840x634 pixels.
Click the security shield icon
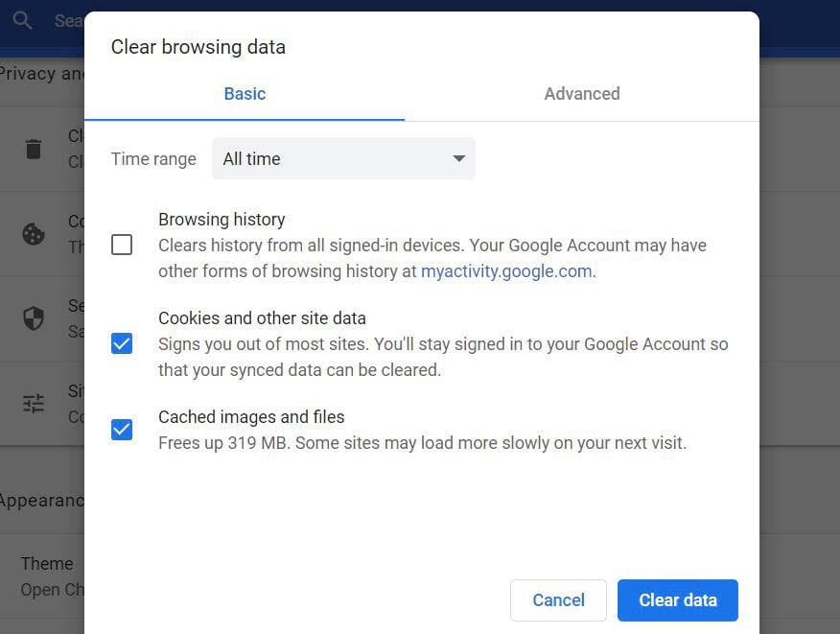[34, 318]
